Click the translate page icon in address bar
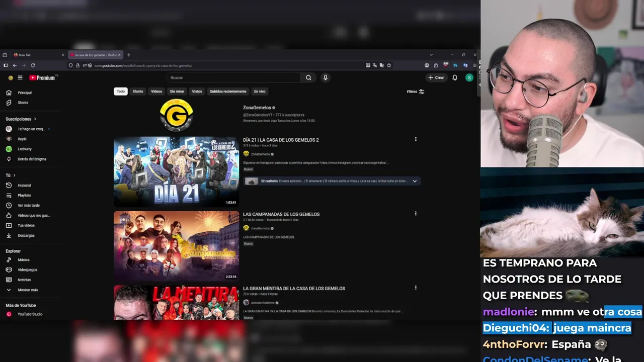The image size is (644, 362). pyautogui.click(x=375, y=65)
